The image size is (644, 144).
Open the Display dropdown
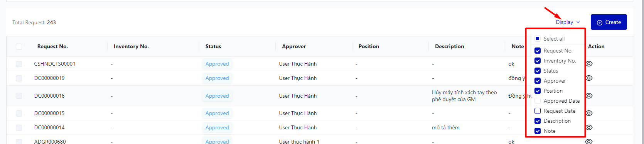pyautogui.click(x=568, y=22)
